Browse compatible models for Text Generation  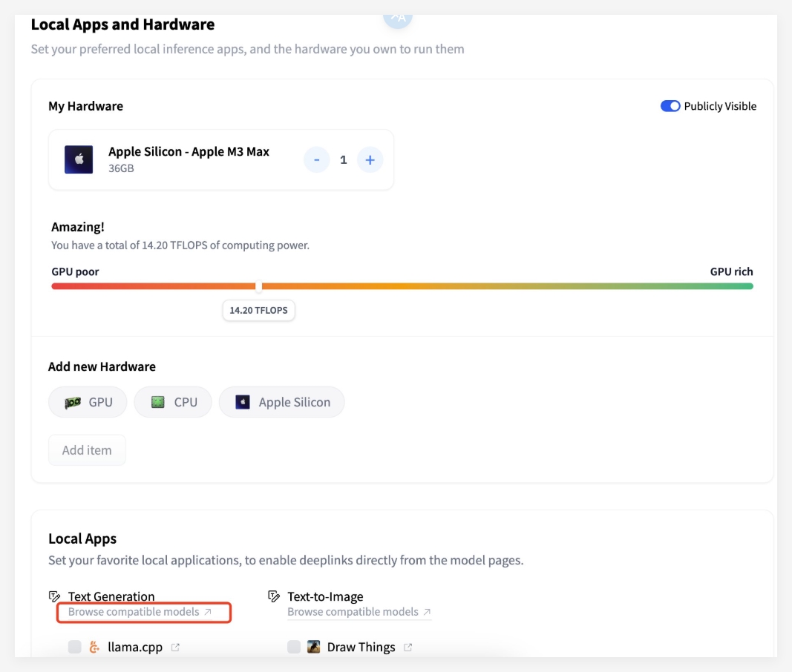[x=140, y=612]
